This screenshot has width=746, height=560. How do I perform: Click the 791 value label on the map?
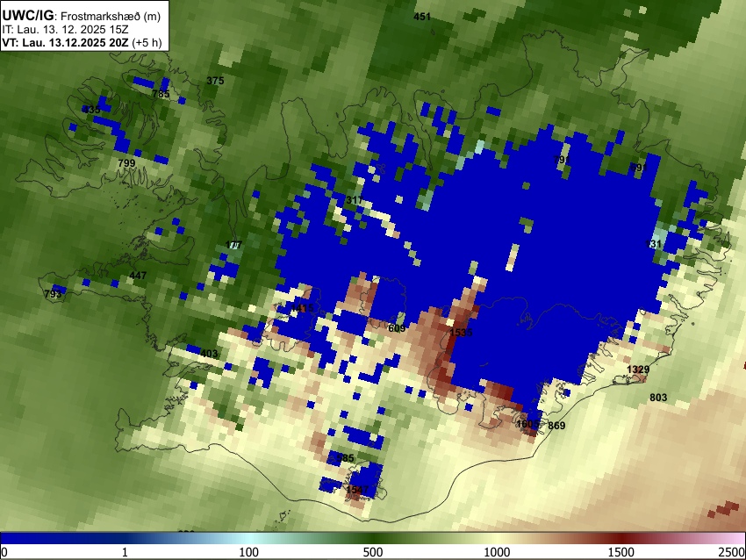(562, 160)
